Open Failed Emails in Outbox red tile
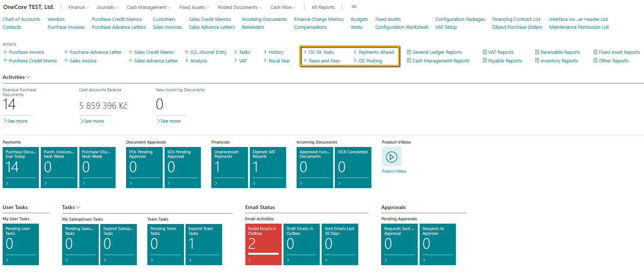The height and width of the screenshot is (273, 644). (263, 244)
